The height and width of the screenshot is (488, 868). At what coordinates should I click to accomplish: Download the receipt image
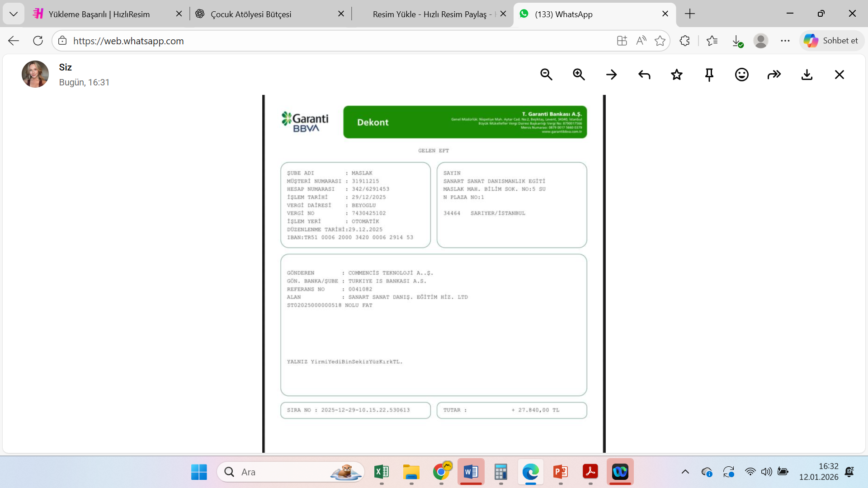[807, 75]
